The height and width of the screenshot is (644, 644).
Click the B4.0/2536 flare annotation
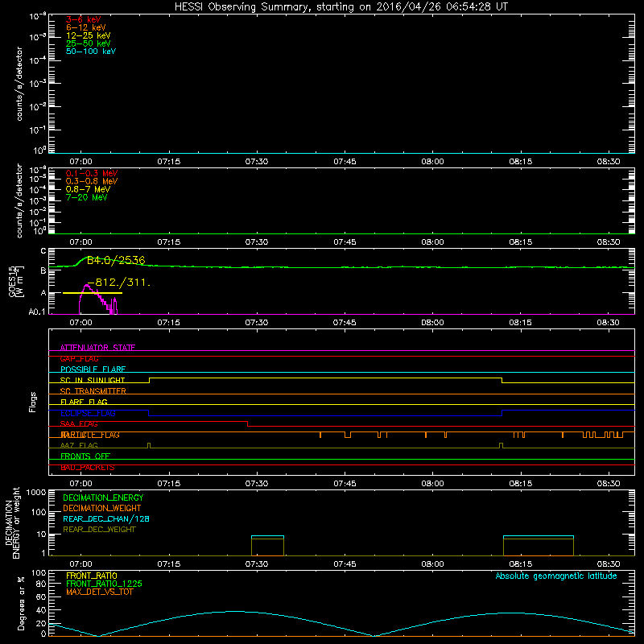coord(116,260)
